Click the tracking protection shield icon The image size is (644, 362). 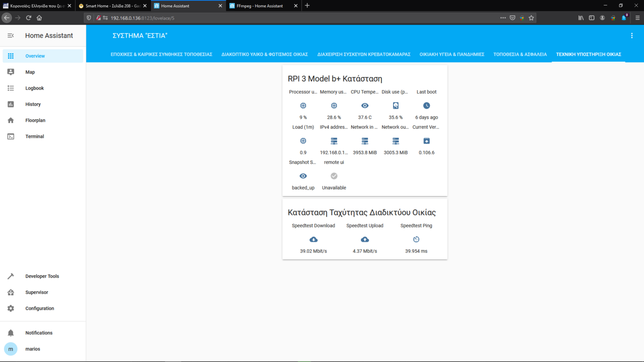(x=89, y=18)
